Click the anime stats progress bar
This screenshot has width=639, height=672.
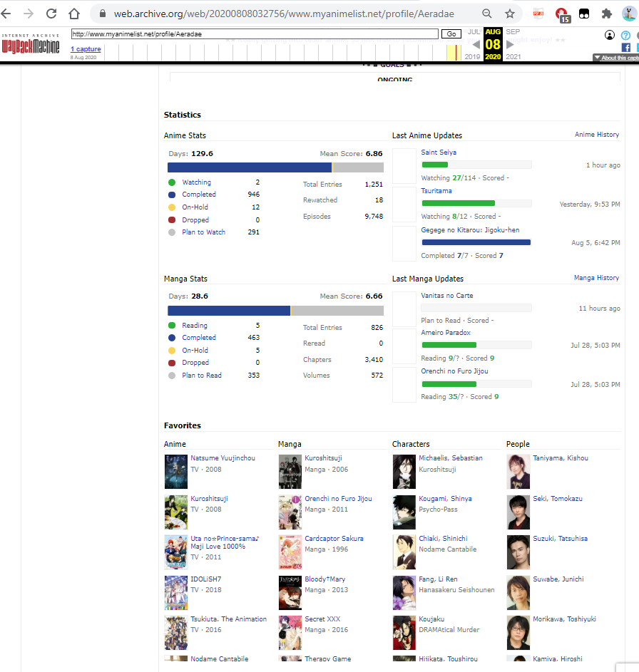tap(275, 167)
